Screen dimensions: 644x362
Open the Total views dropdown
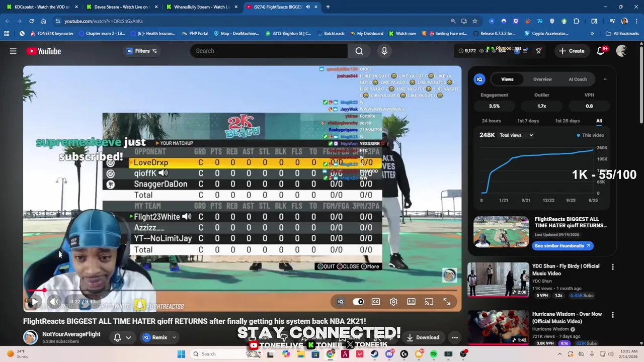(x=516, y=135)
